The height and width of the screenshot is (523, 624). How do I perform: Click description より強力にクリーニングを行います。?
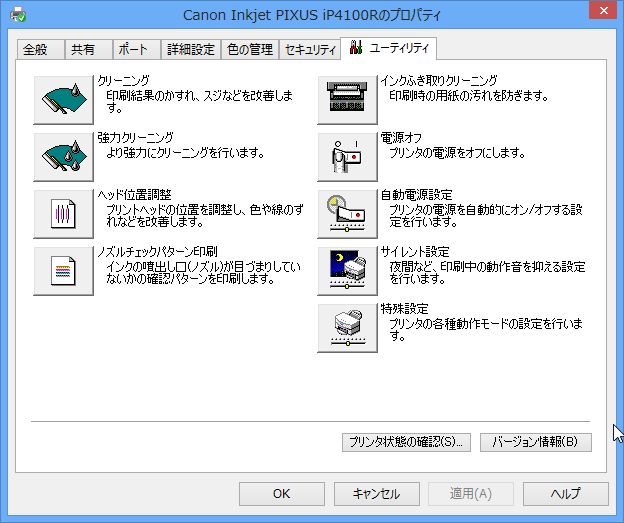coord(185,153)
